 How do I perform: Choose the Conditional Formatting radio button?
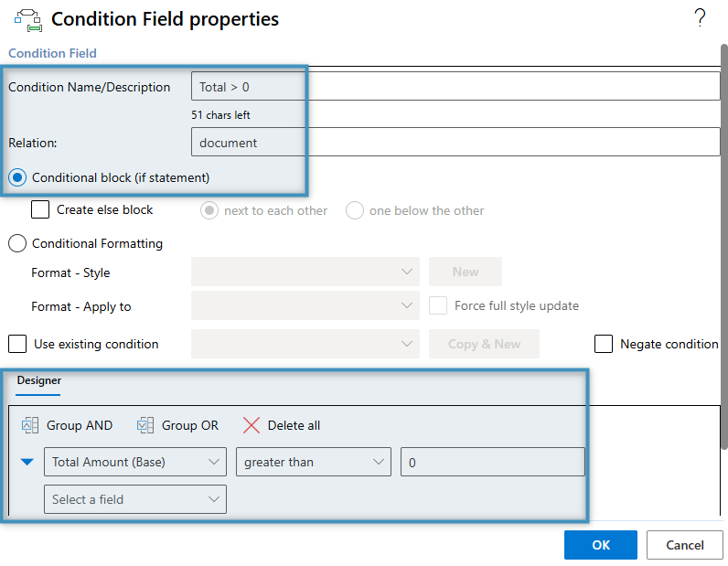click(x=17, y=243)
